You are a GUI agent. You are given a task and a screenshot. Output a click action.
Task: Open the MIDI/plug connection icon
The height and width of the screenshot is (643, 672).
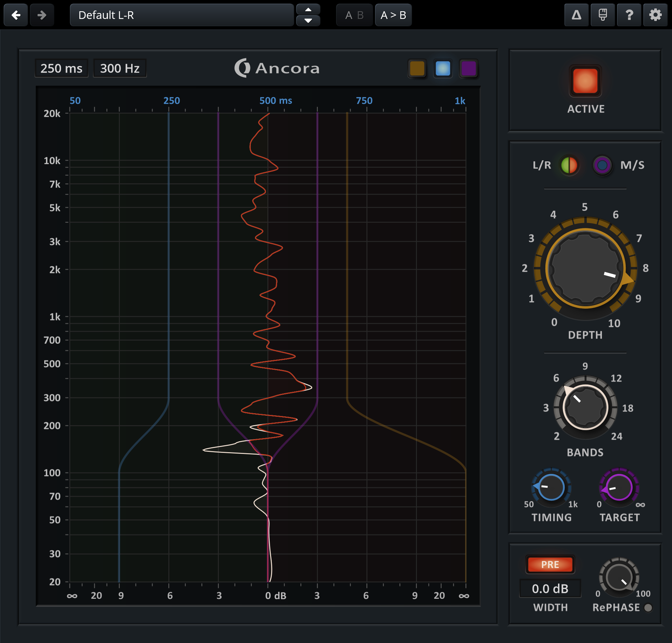[603, 15]
